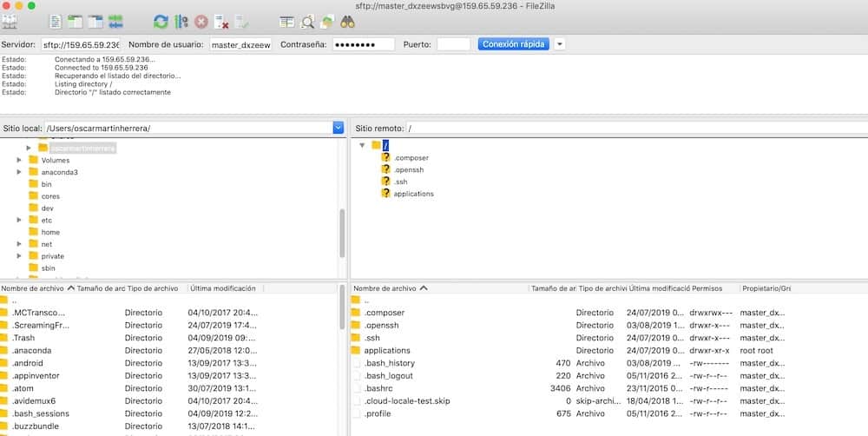The width and height of the screenshot is (868, 436).
Task: Toggle message log display
Action: tap(56, 22)
